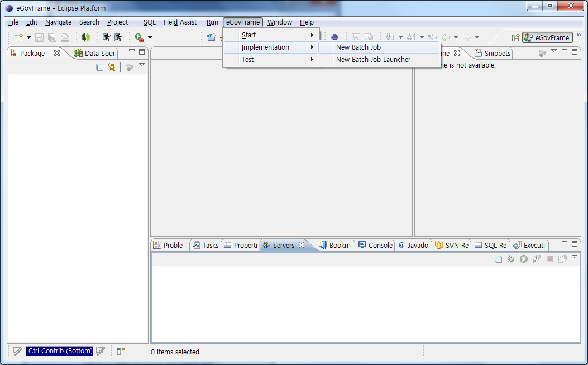Viewport: 588px width, 365px height.
Task: Click the fast view icon in status bar
Action: pos(121,351)
